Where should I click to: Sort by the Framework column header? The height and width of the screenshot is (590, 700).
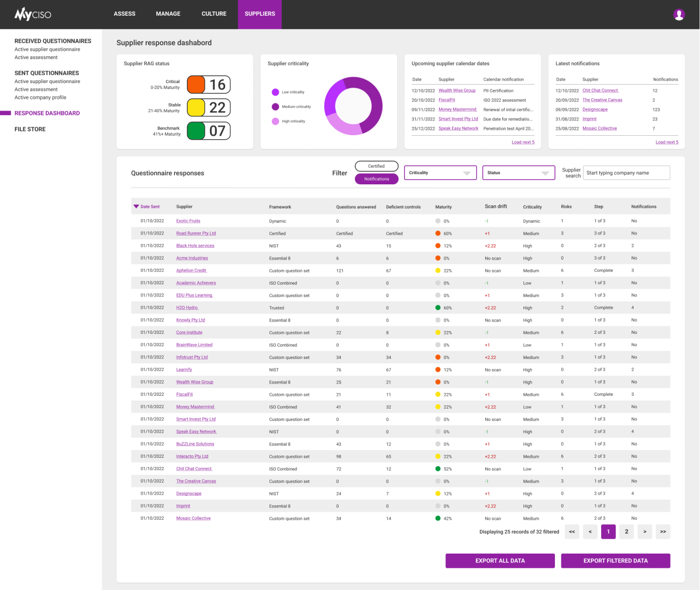coord(280,207)
